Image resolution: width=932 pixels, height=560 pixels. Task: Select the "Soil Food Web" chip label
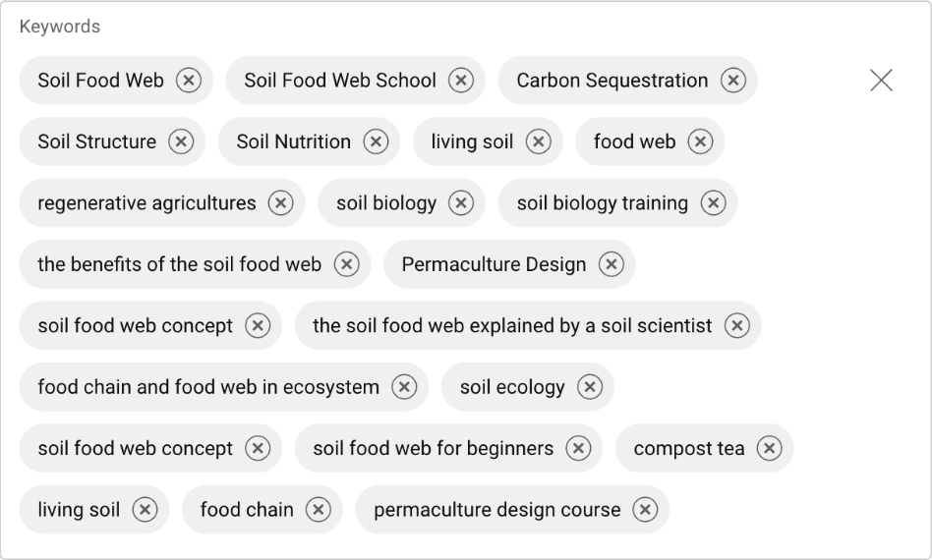[100, 81]
